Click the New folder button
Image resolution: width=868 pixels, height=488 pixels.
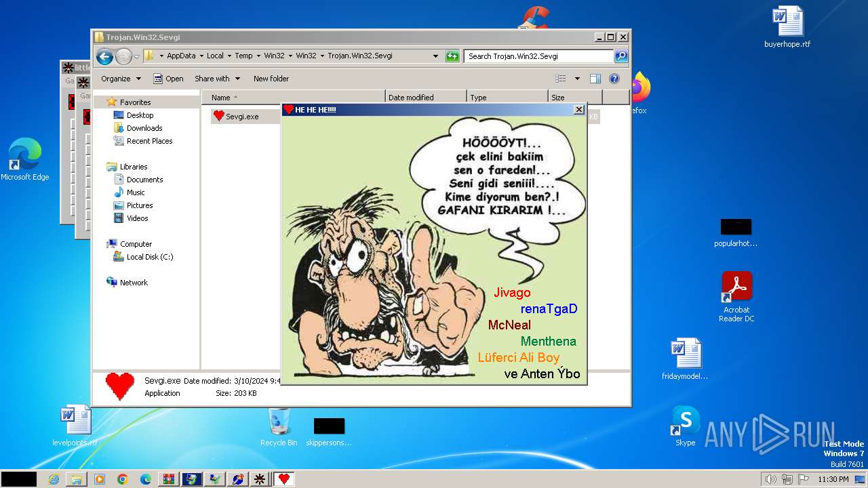(x=271, y=79)
